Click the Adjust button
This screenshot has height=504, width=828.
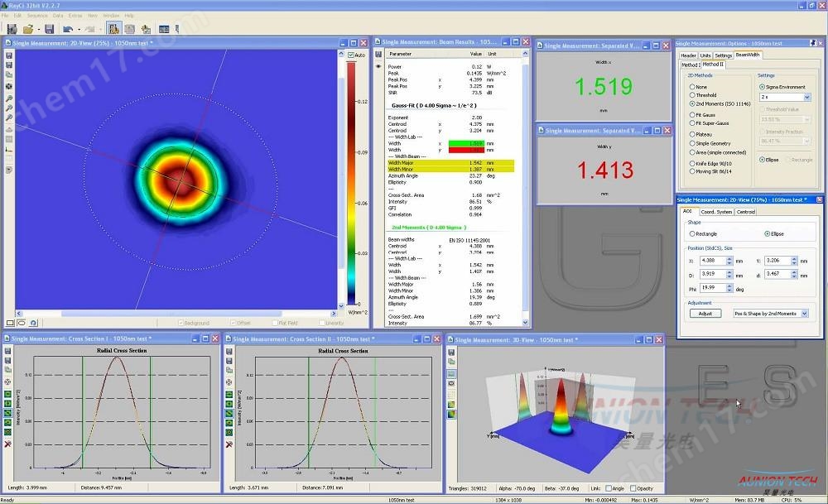(x=705, y=314)
